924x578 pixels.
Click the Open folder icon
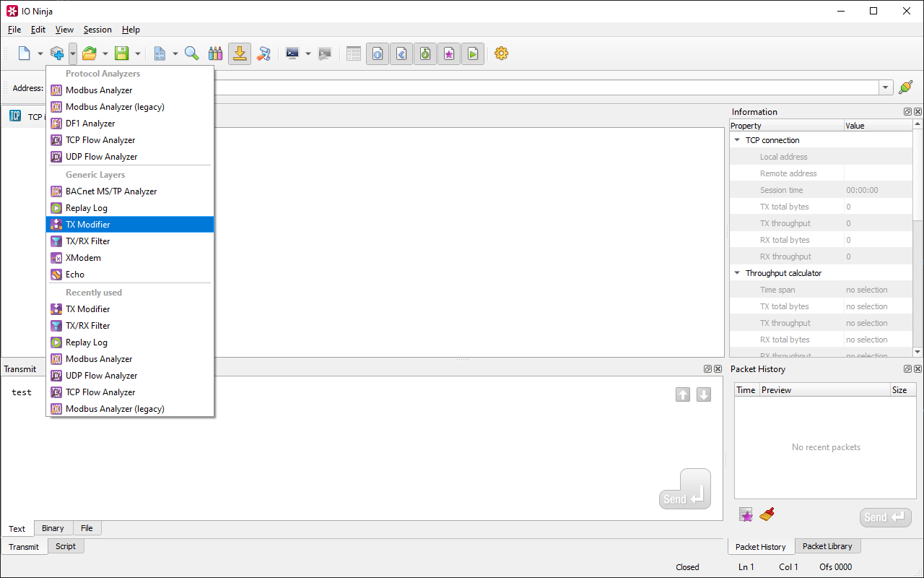tap(89, 53)
